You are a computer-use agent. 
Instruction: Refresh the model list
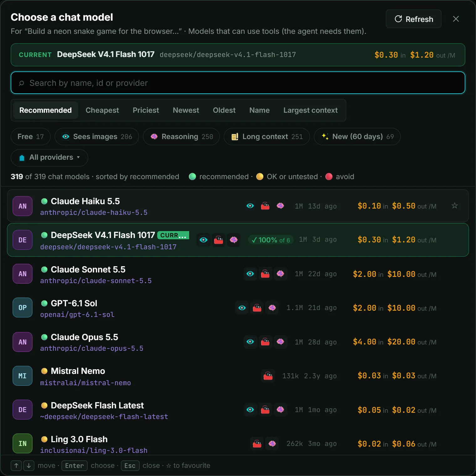414,19
